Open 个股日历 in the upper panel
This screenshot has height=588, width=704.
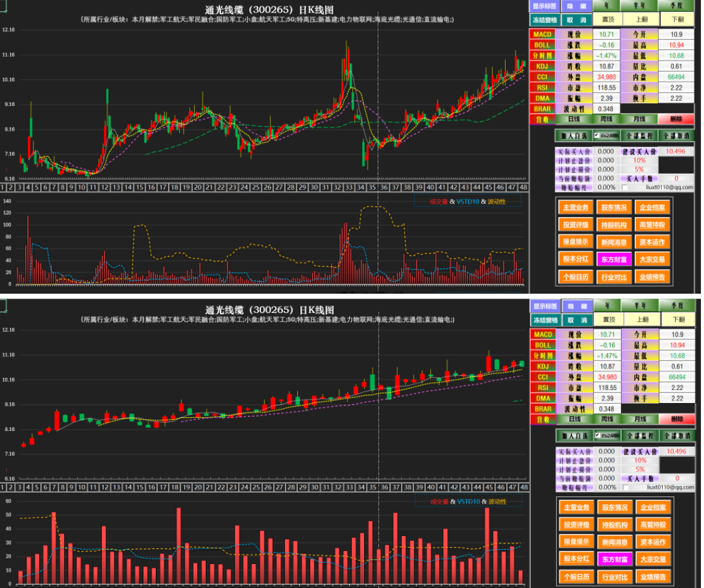(575, 277)
